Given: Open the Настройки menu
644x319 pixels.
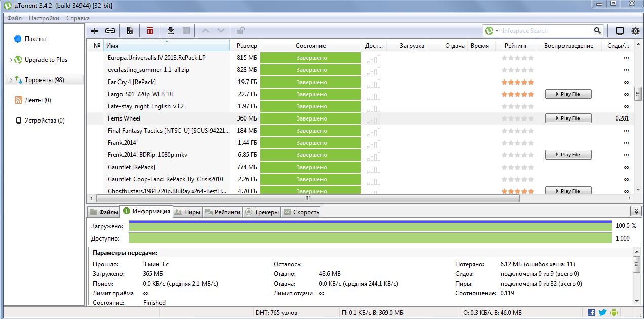Looking at the screenshot, I should (x=44, y=18).
